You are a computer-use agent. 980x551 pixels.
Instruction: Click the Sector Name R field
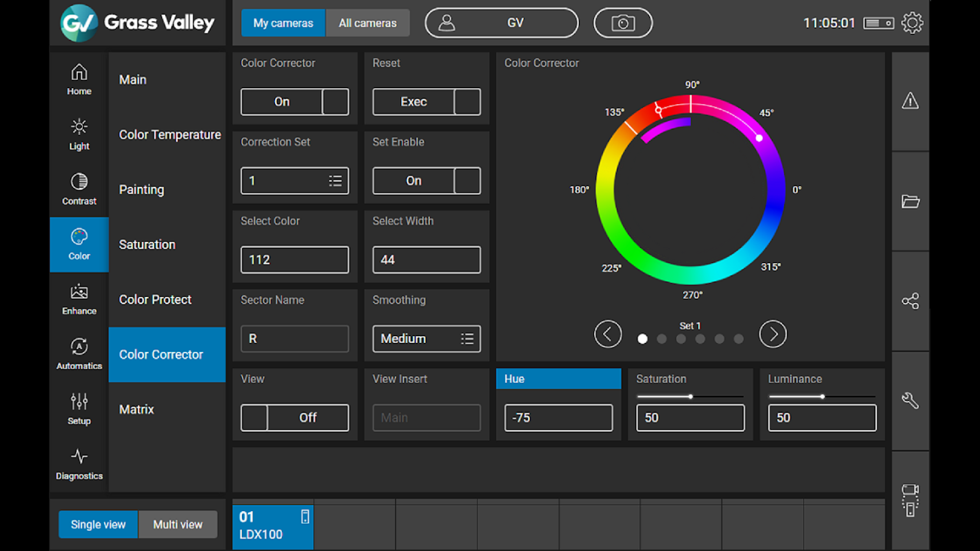click(x=295, y=339)
